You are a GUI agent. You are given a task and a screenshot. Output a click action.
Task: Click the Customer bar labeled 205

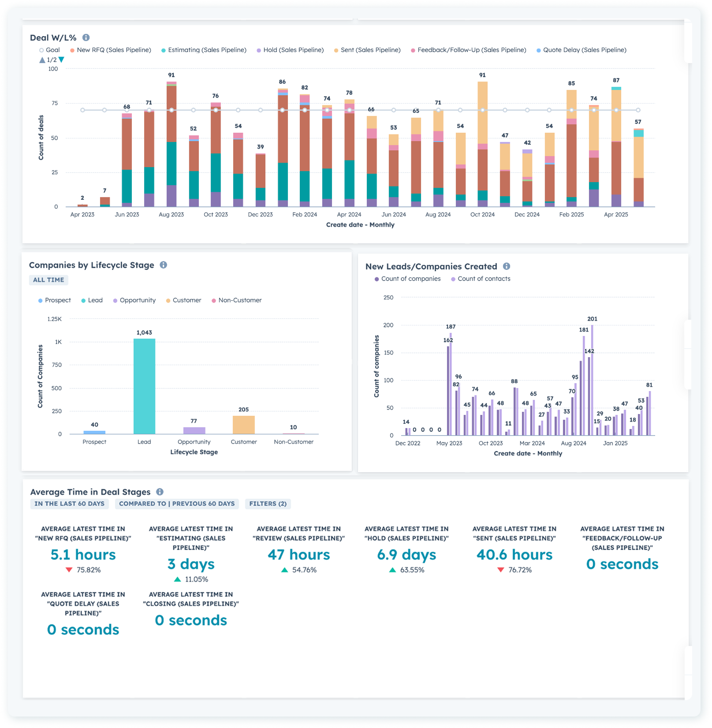tap(244, 425)
